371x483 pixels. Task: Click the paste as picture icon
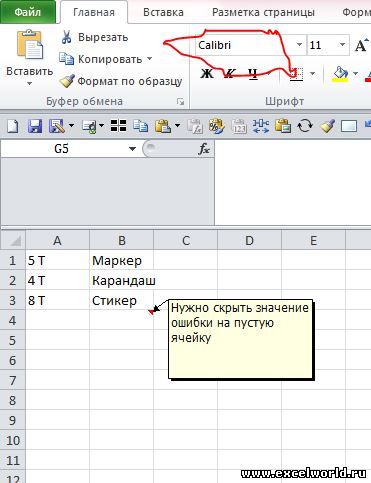(283, 126)
